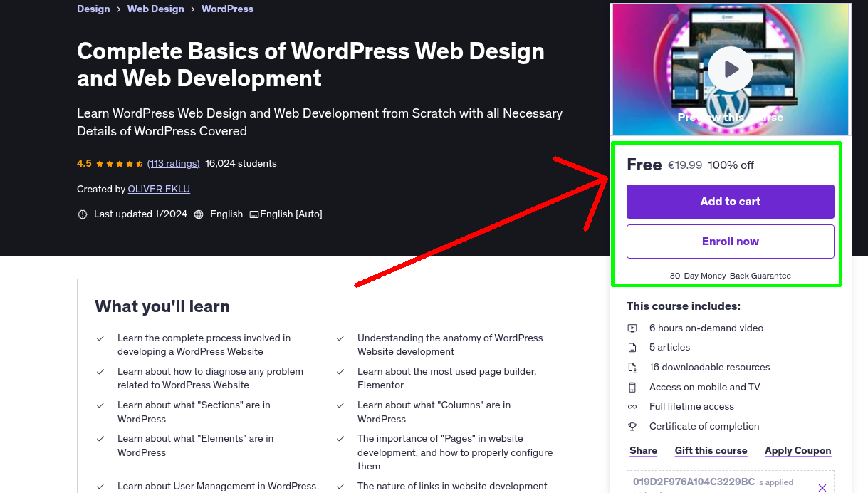
Task: Click checkmark beside 'User Management' item
Action: click(x=101, y=487)
